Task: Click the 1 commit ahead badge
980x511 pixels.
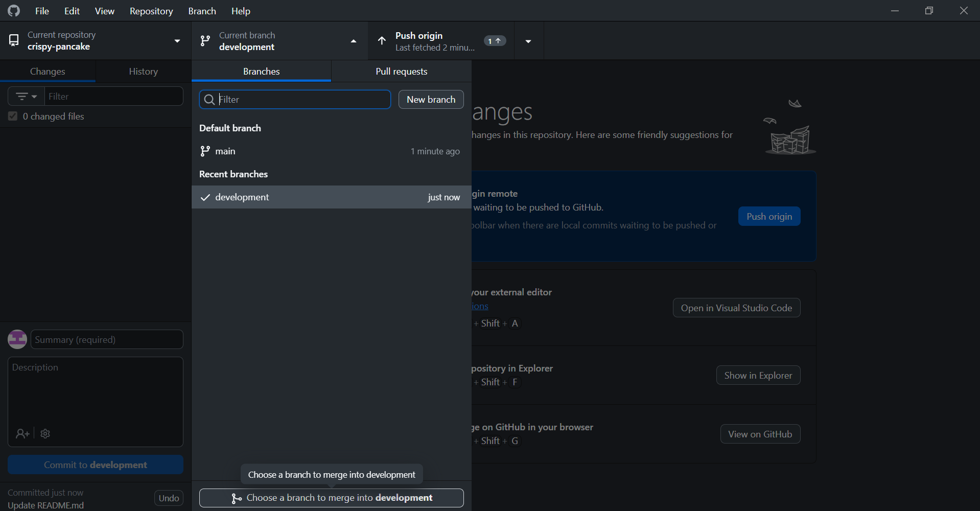Action: pos(495,41)
